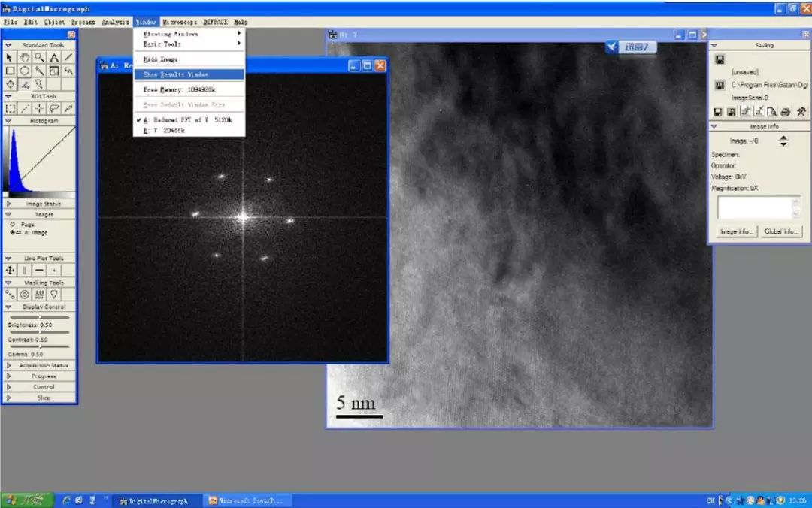
Task: Expand the Acquisition Status section
Action: coord(8,365)
